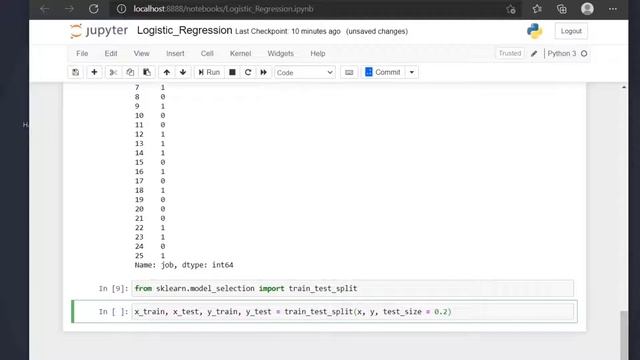Paste cells below icon
Image resolution: width=640 pixels, height=360 pixels.
coord(147,72)
